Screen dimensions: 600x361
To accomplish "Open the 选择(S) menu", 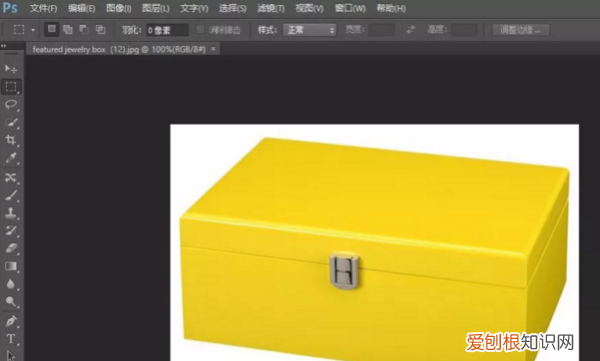I will pos(233,8).
